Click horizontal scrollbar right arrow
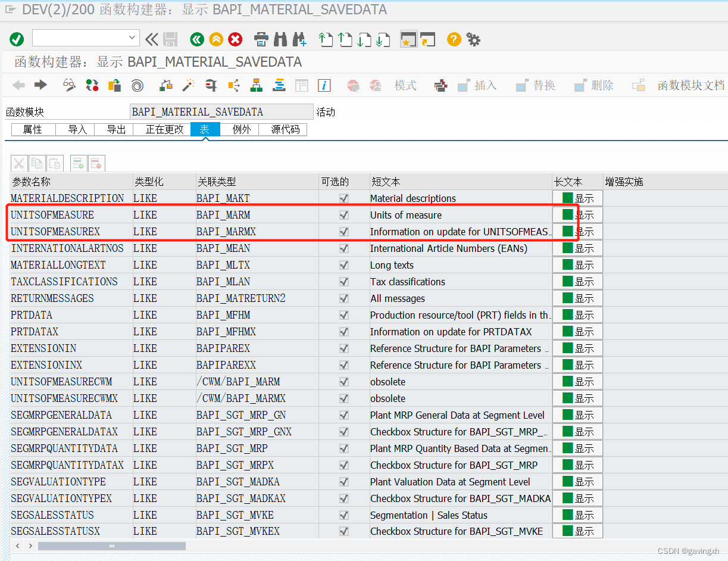 pos(29,546)
